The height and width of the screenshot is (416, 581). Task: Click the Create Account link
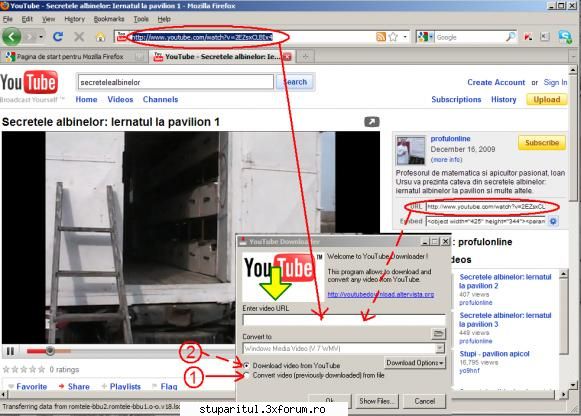496,82
